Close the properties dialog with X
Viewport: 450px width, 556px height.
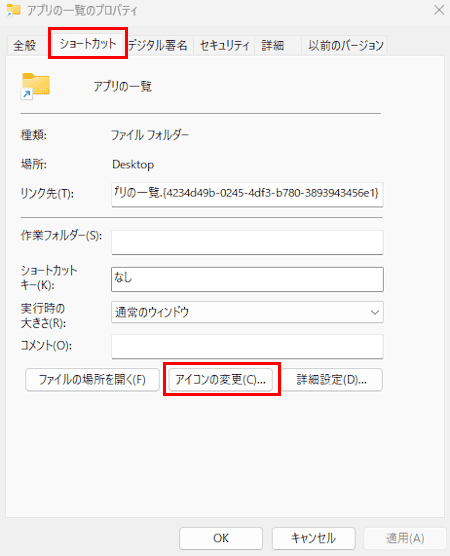[x=439, y=10]
